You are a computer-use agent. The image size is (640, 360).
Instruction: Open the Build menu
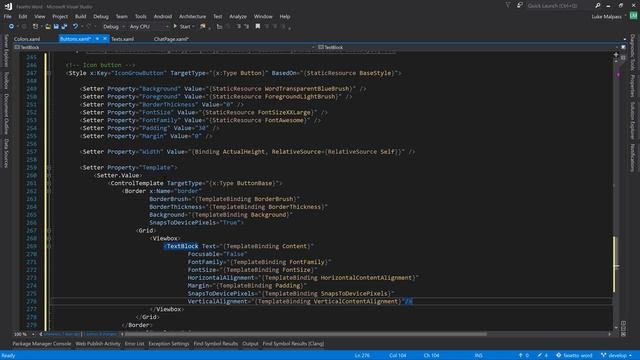(80, 16)
